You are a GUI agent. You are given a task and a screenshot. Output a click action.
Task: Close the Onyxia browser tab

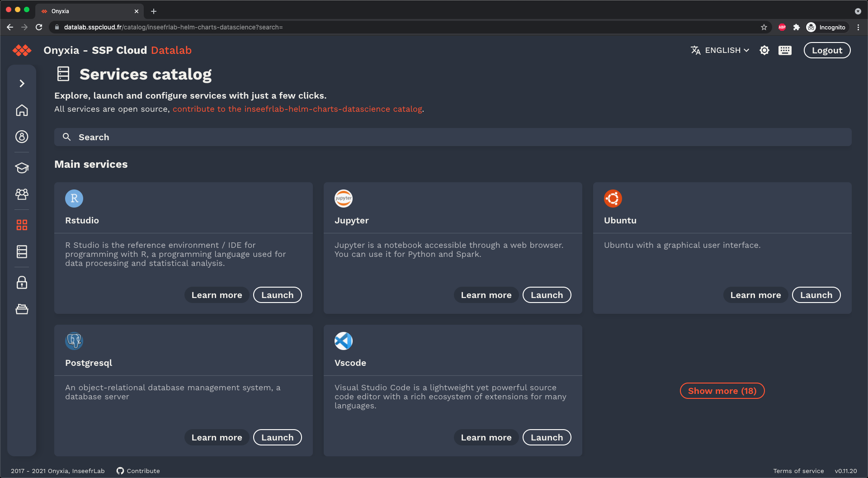tap(137, 11)
